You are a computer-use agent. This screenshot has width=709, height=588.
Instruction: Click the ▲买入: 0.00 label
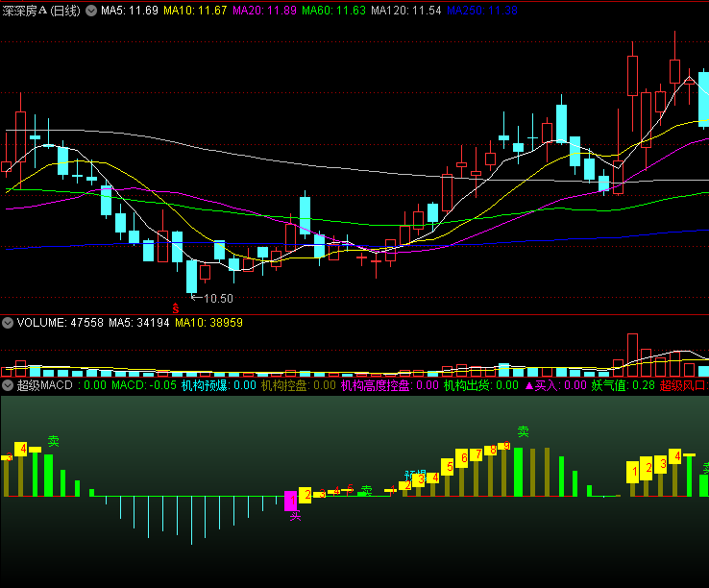(x=555, y=385)
